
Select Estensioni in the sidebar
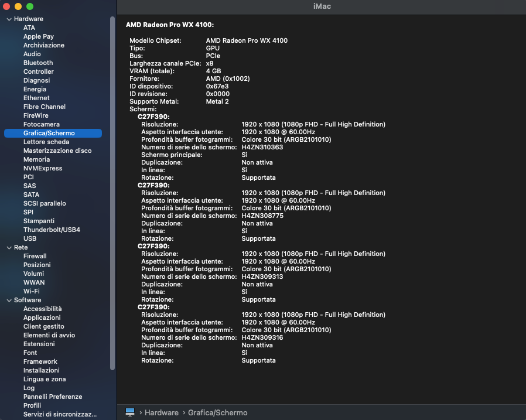coord(39,344)
